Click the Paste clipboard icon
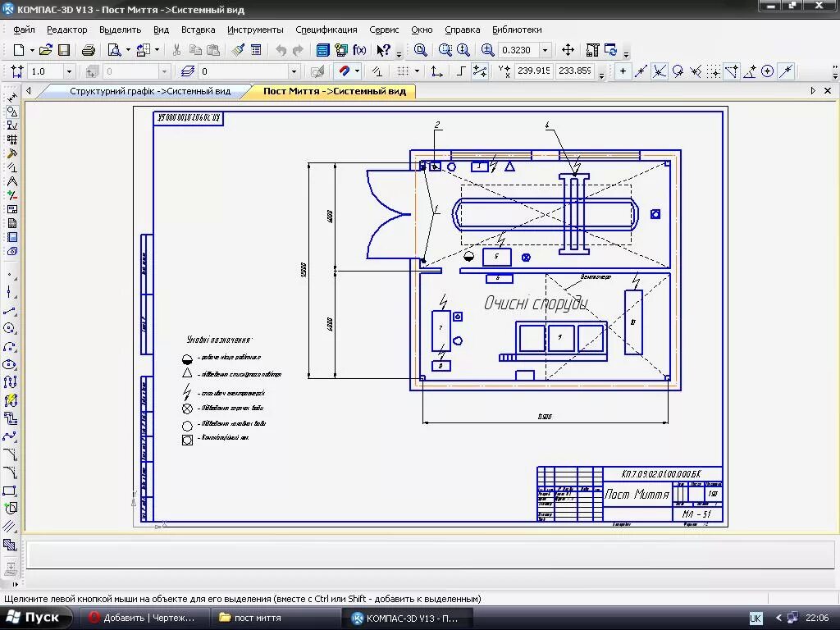The image size is (840, 630). click(x=213, y=50)
